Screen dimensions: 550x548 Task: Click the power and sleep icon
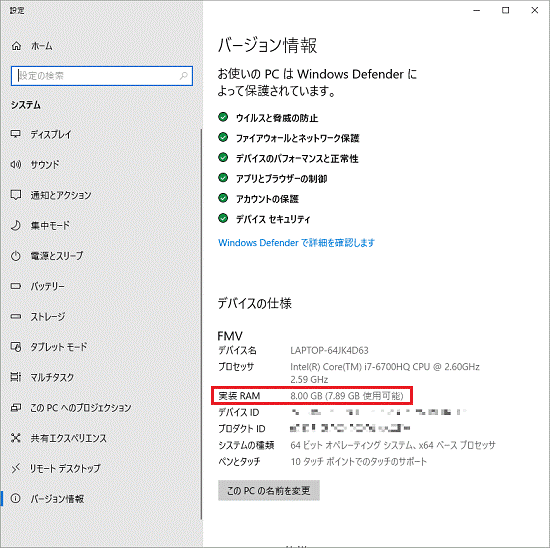click(16, 256)
